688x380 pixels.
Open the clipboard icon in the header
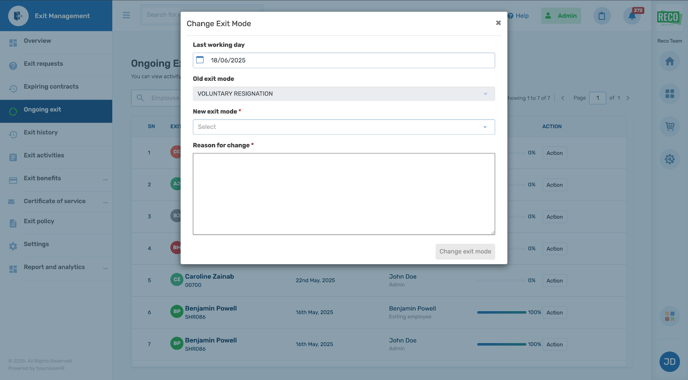click(602, 16)
